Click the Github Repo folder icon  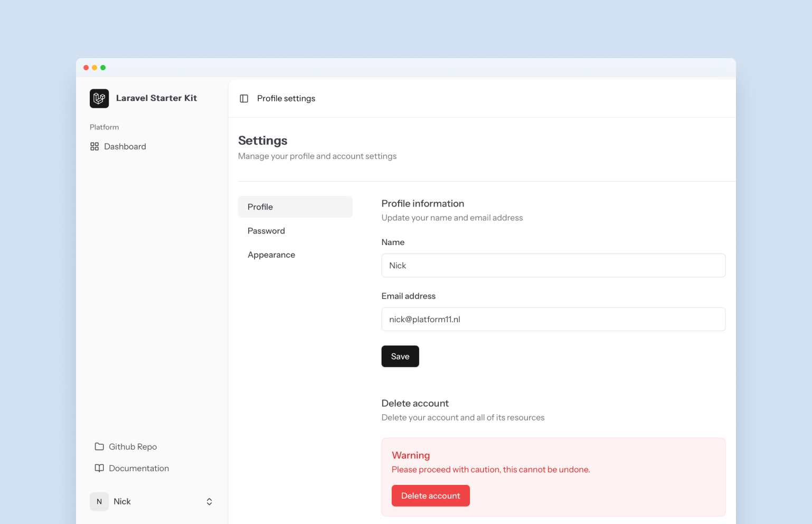99,446
